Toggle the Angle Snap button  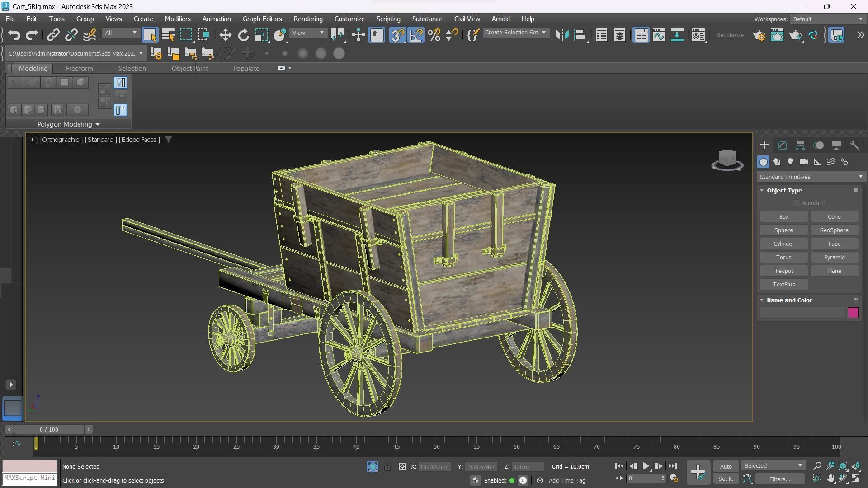point(416,35)
